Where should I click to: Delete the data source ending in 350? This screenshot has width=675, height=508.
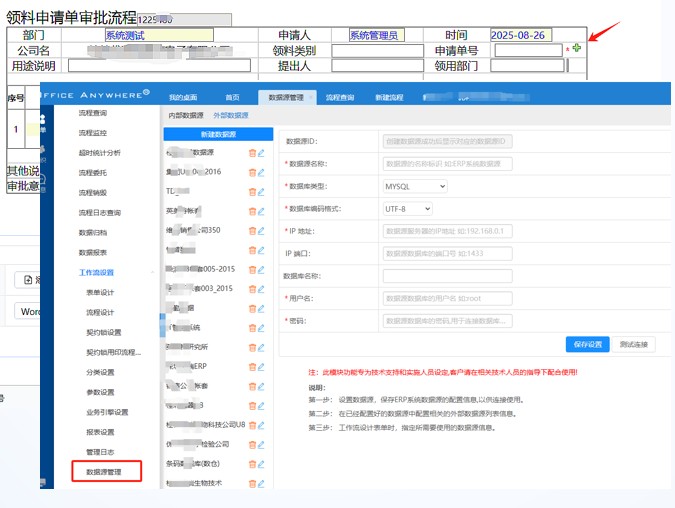point(252,230)
